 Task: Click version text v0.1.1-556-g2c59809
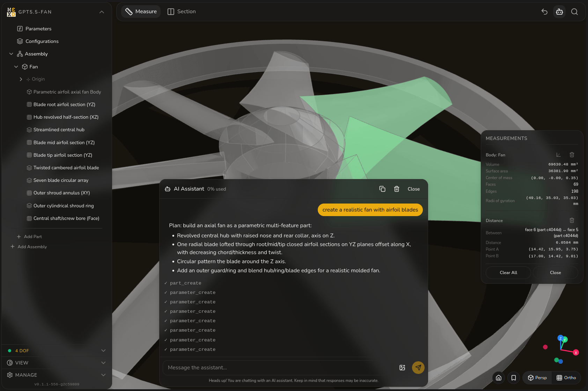(x=57, y=384)
